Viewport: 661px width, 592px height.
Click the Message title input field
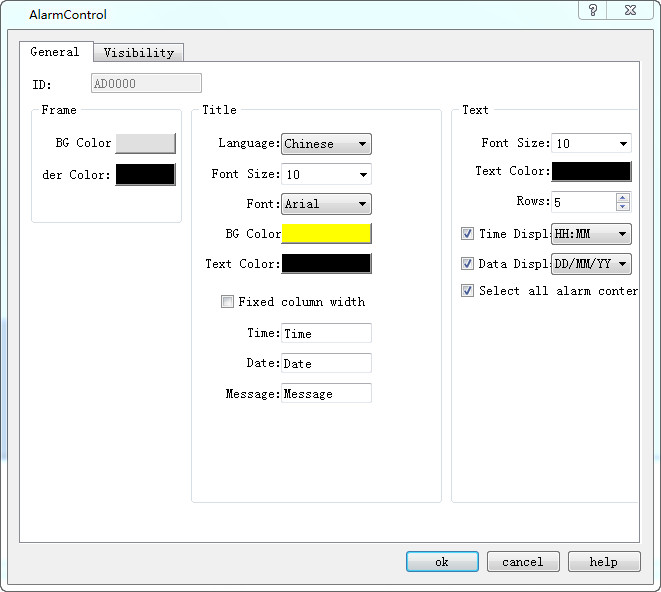[326, 393]
